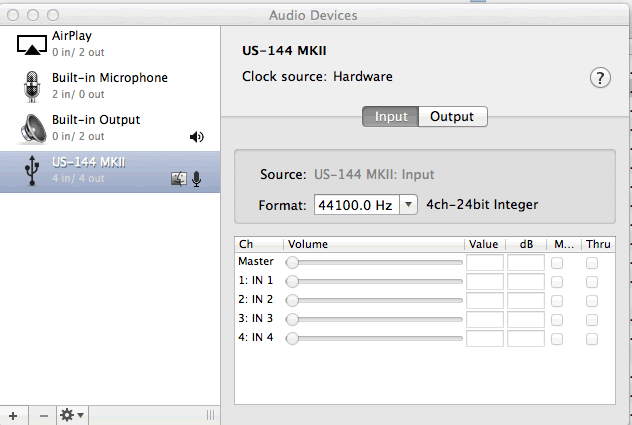Click the Master dB field
Image resolution: width=632 pixels, height=425 pixels.
526,263
